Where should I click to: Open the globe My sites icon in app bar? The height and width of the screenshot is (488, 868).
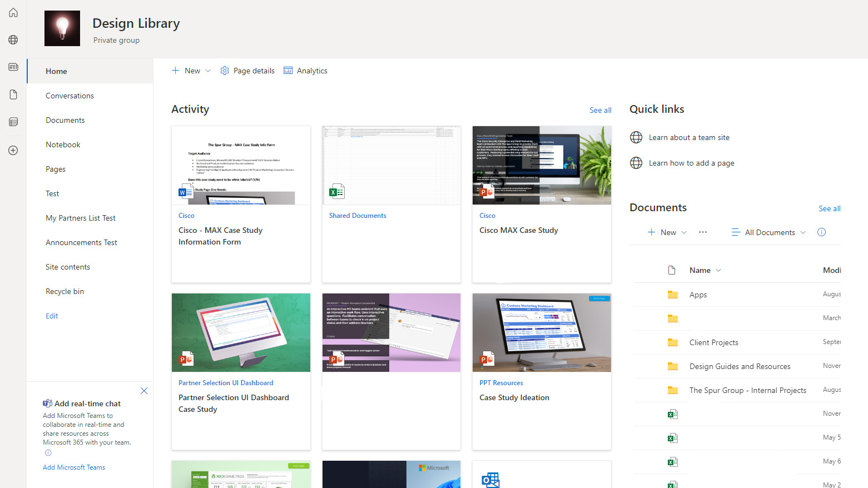13,39
